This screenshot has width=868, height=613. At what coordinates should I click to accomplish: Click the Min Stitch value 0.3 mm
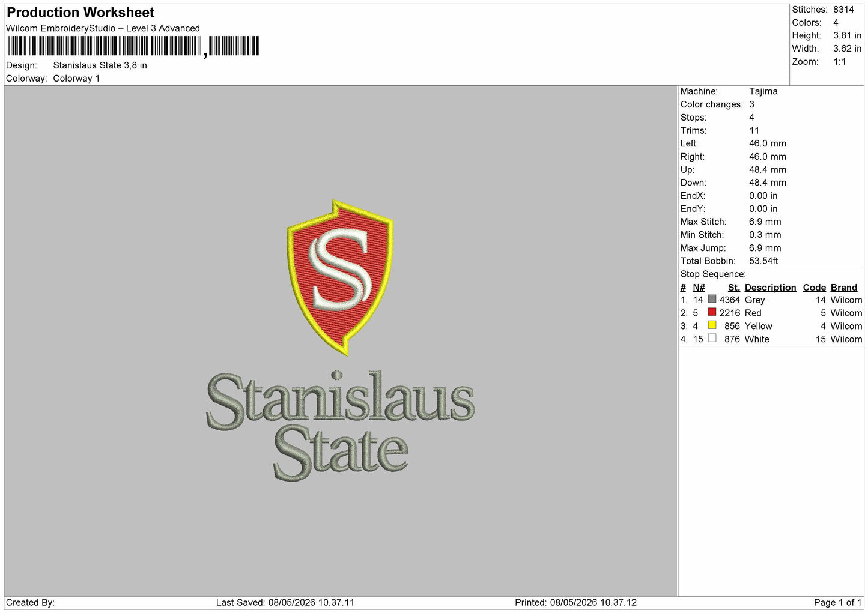(x=765, y=235)
